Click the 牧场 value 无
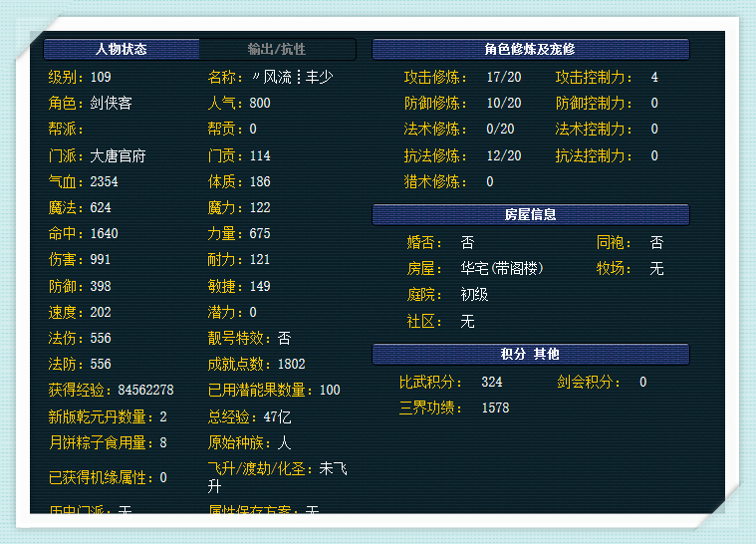Image resolution: width=756 pixels, height=544 pixels. pyautogui.click(x=656, y=269)
